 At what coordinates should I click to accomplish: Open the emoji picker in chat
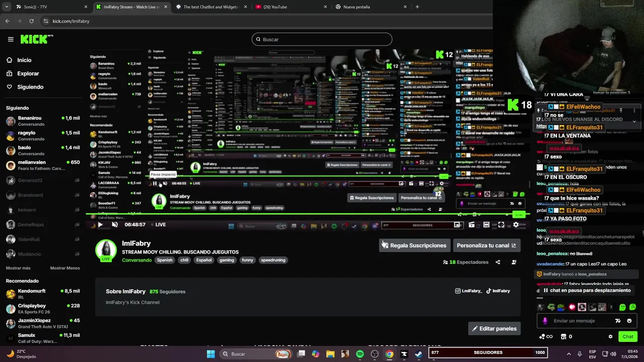click(x=629, y=321)
